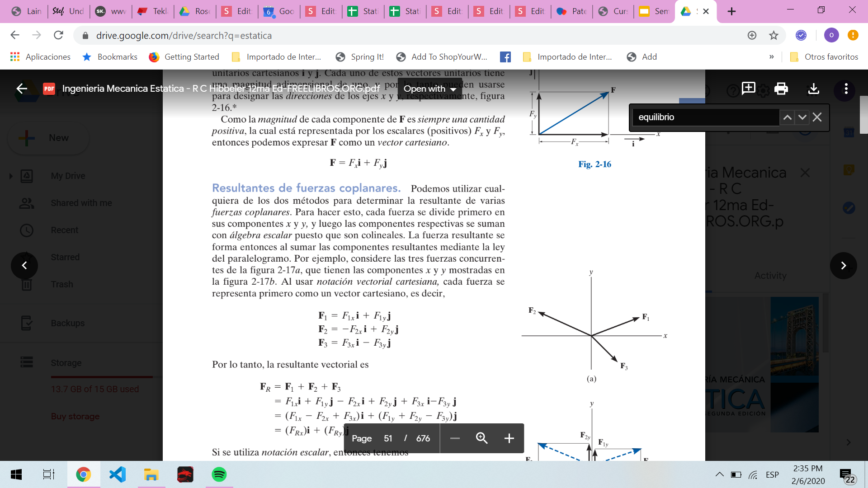Open Spotify from the taskbar
Screen dimensions: 868x488
219,474
